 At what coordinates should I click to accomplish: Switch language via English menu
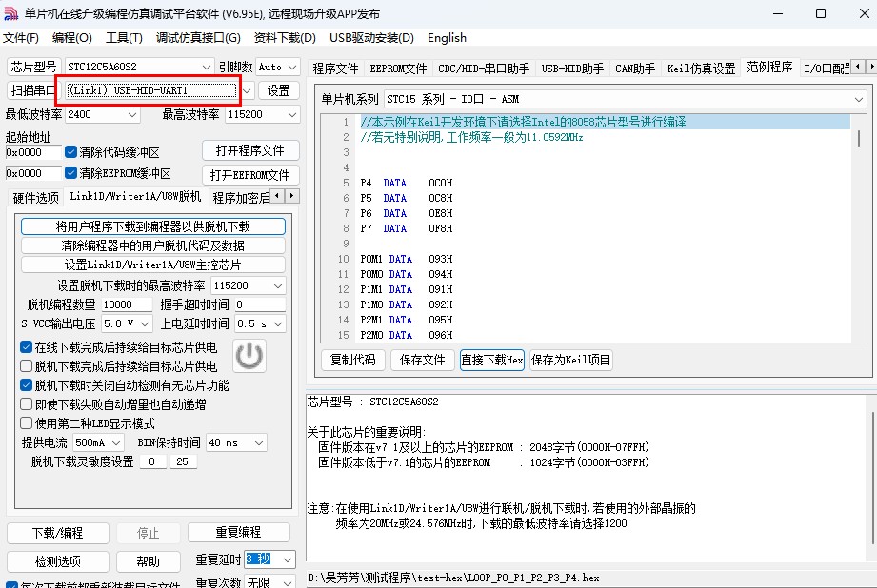click(447, 37)
